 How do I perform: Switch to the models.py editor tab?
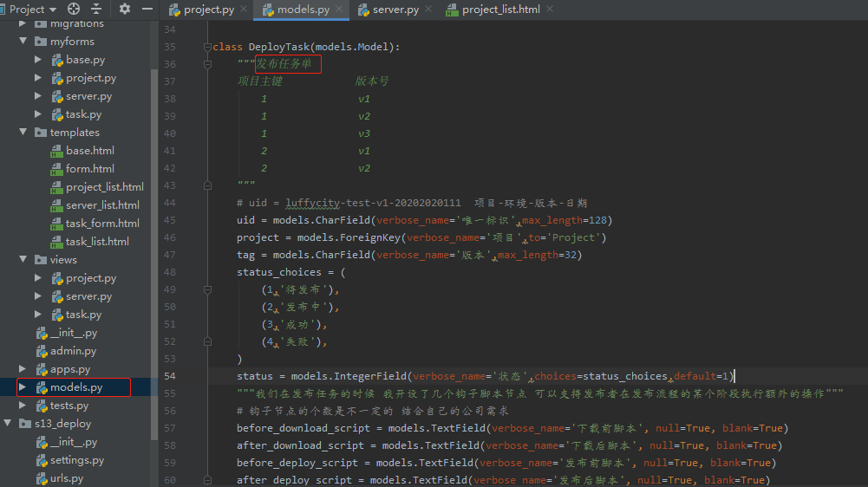[x=303, y=10]
